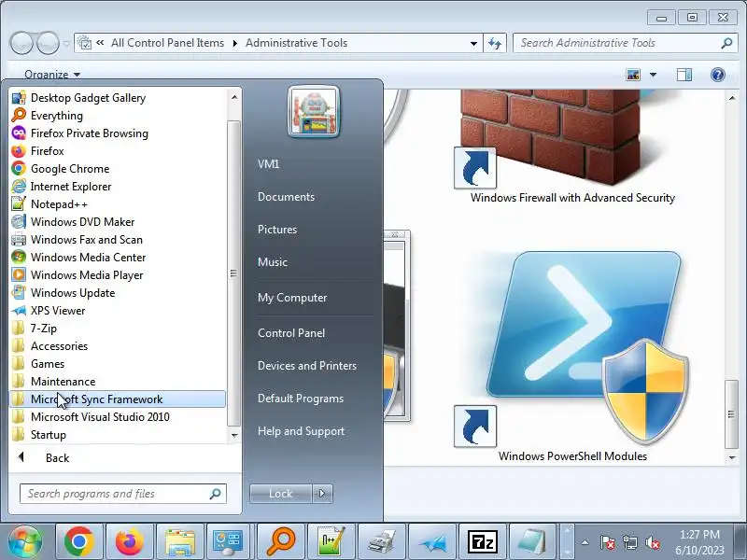Open Explorer help button
747x560 pixels.
pyautogui.click(x=717, y=75)
